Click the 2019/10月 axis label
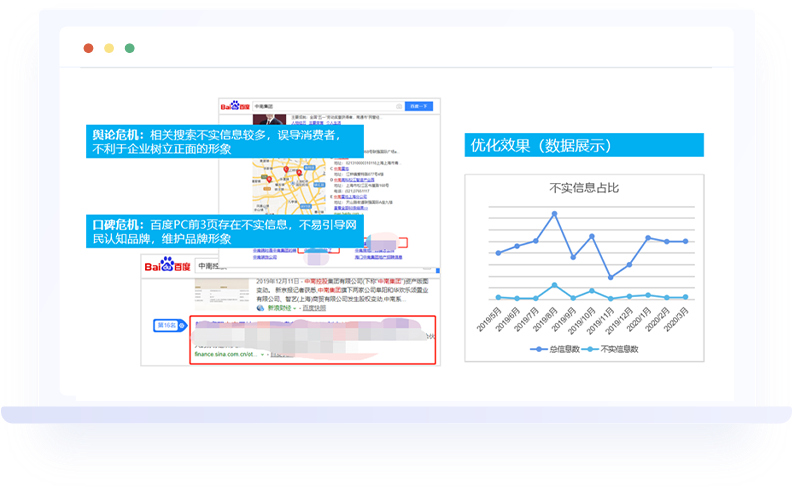The width and height of the screenshot is (794, 491). click(x=581, y=320)
